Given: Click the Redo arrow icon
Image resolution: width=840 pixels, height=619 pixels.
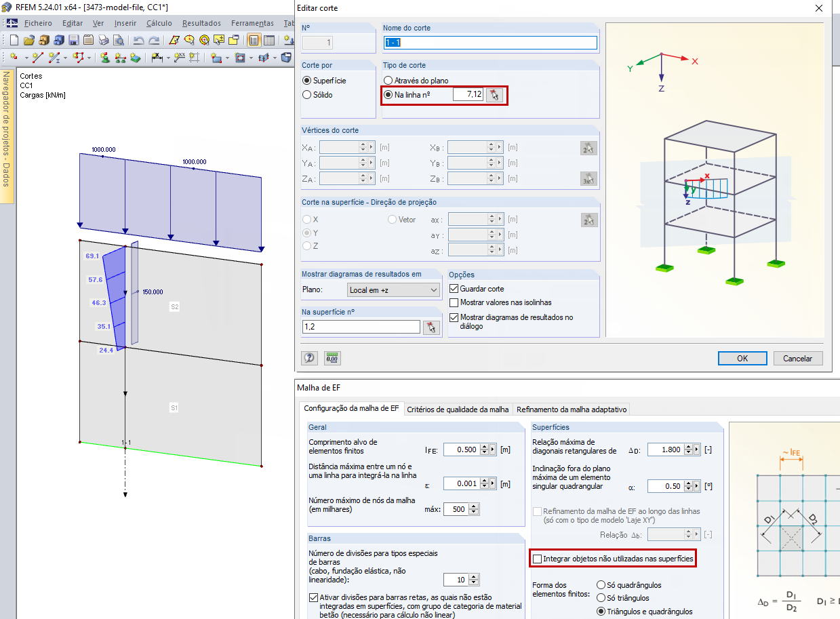Looking at the screenshot, I should pyautogui.click(x=154, y=40).
